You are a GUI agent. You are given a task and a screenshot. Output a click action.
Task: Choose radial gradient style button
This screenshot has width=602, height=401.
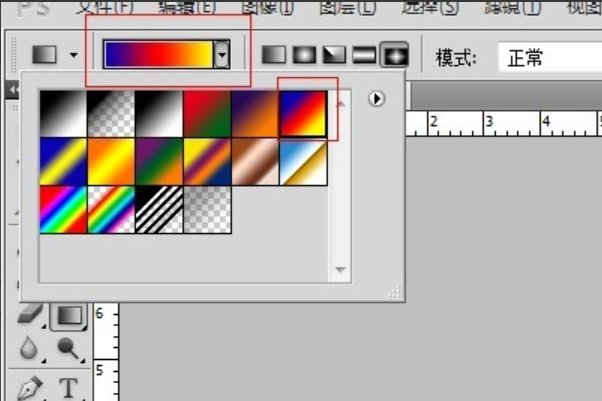[x=300, y=55]
